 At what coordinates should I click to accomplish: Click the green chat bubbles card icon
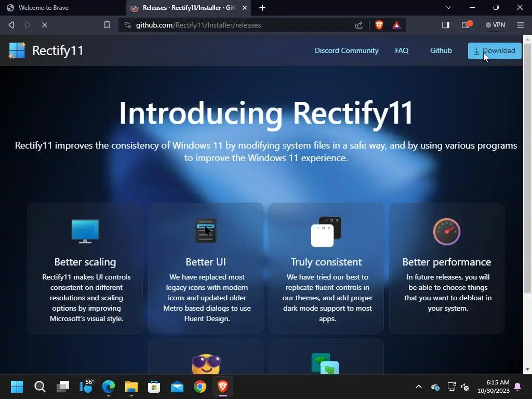coord(325,363)
